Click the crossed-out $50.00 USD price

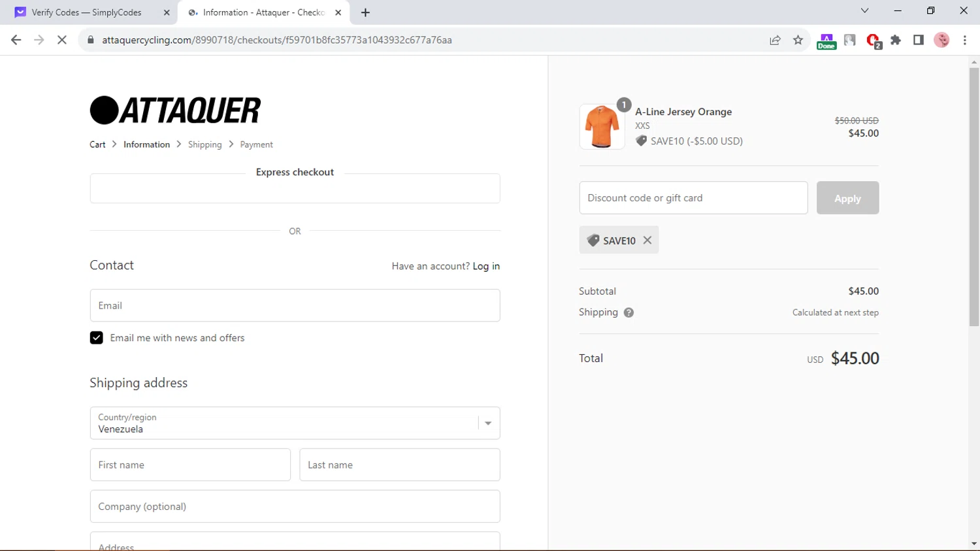click(857, 120)
